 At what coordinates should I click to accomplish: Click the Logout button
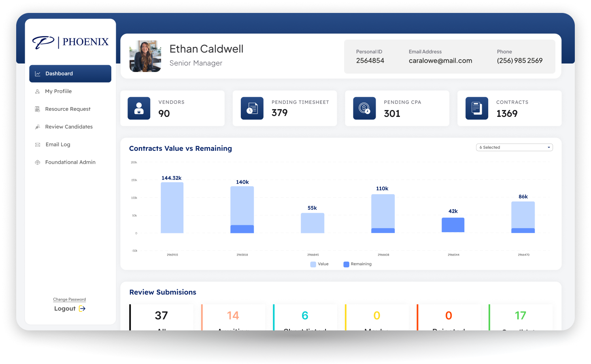(69, 308)
